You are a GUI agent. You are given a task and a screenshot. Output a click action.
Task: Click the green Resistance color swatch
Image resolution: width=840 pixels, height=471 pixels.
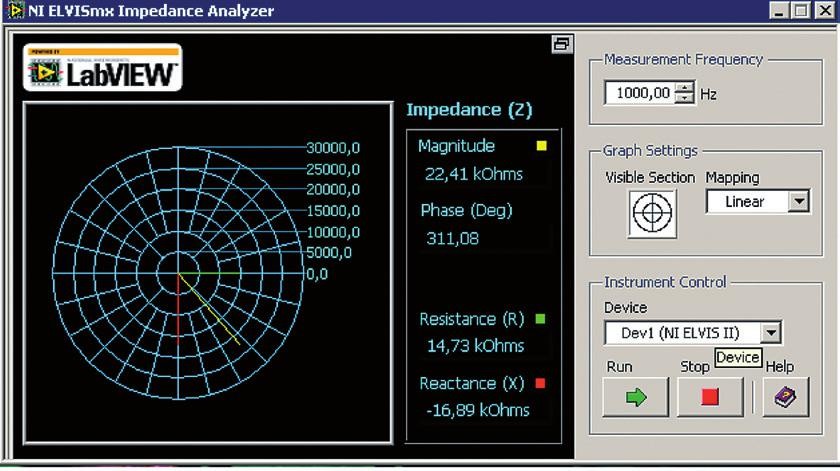540,319
